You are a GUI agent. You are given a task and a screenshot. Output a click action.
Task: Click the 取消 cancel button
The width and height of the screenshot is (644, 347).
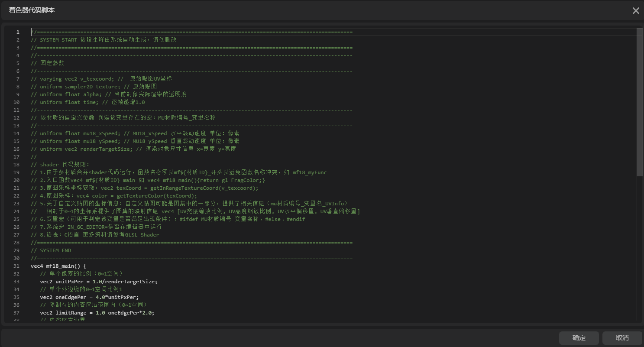tap(622, 338)
